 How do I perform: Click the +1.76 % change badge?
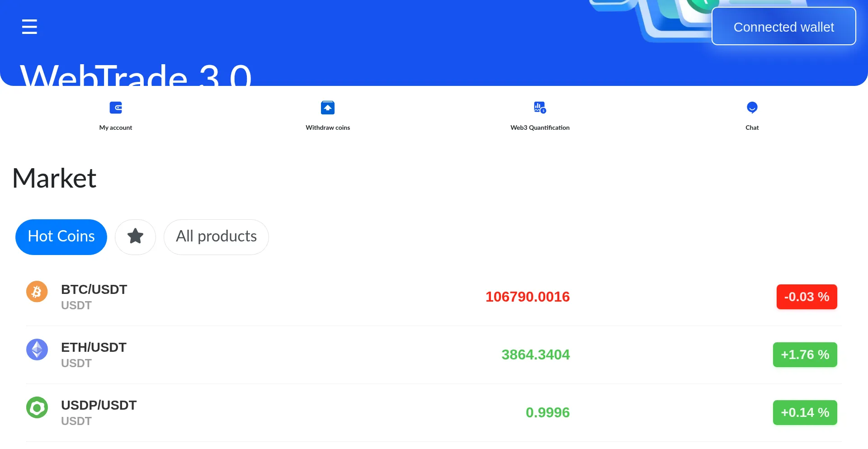pyautogui.click(x=805, y=354)
